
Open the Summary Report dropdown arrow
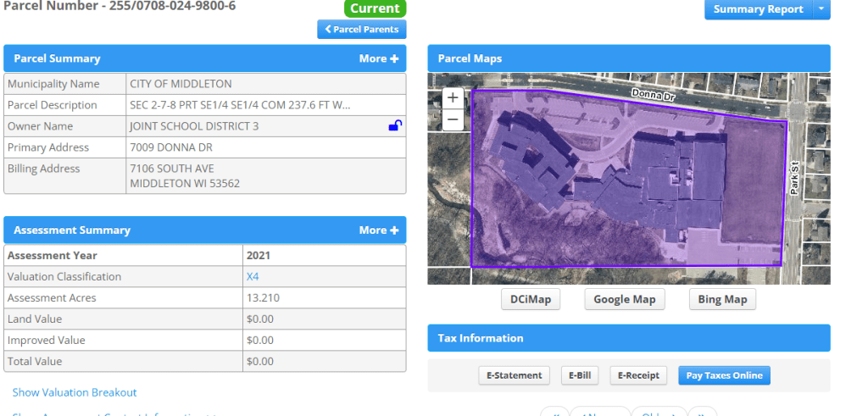coord(821,9)
